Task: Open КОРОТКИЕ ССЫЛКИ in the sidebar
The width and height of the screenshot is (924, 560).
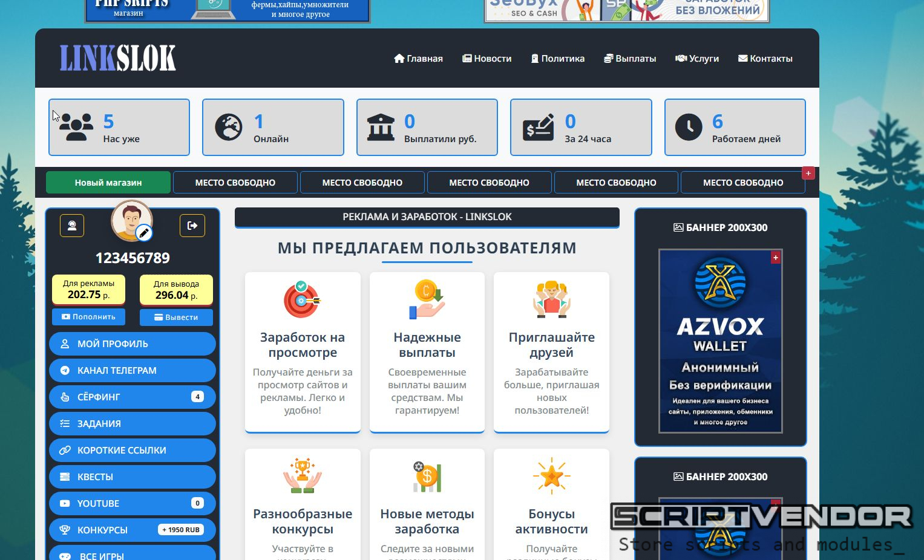Action: (133, 450)
